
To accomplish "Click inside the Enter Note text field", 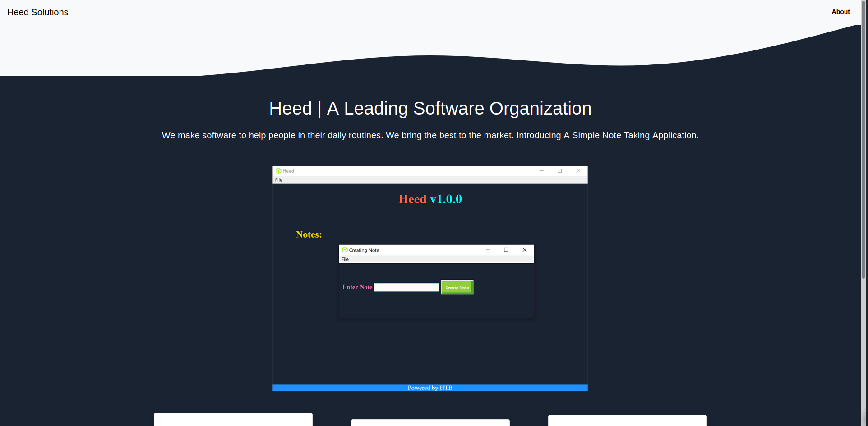I will pyautogui.click(x=406, y=287).
